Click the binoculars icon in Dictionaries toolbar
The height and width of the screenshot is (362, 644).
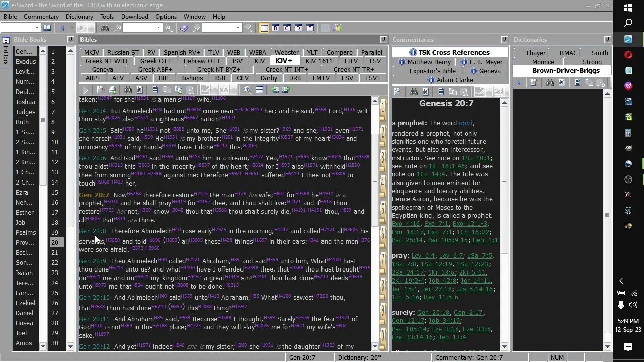[x=550, y=83]
